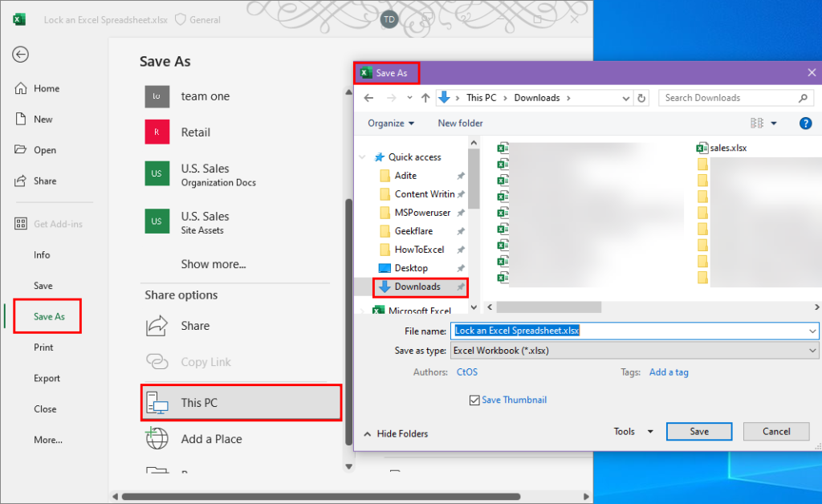Open More... in the backstage menu

click(48, 440)
